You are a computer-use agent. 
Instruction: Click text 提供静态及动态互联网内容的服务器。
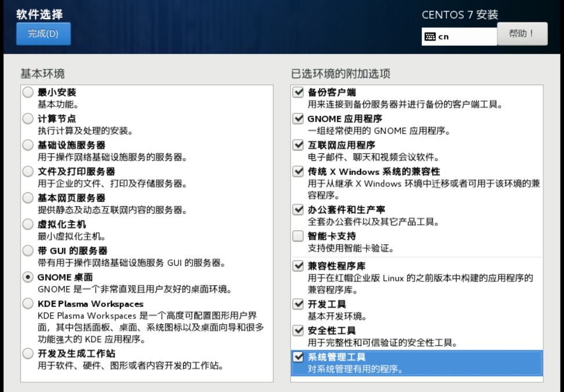pyautogui.click(x=112, y=210)
